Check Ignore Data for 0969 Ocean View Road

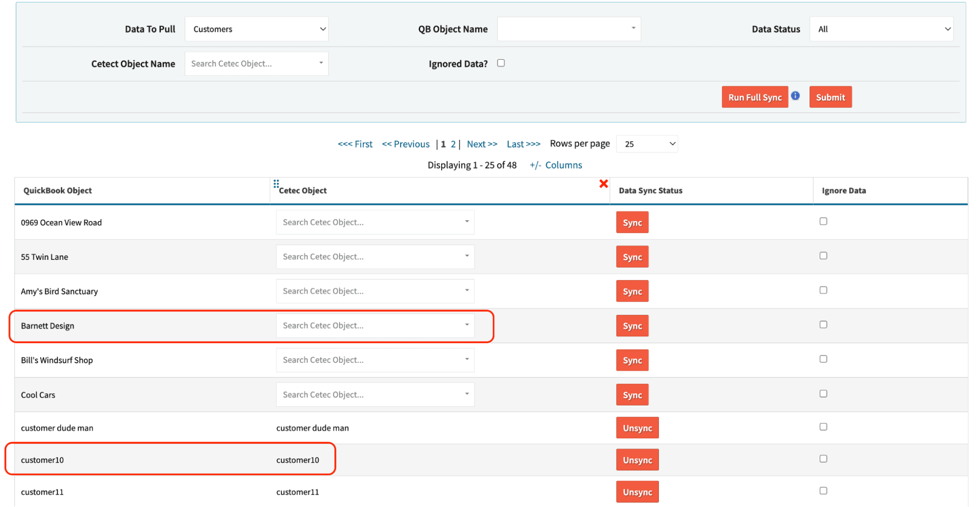pyautogui.click(x=823, y=222)
